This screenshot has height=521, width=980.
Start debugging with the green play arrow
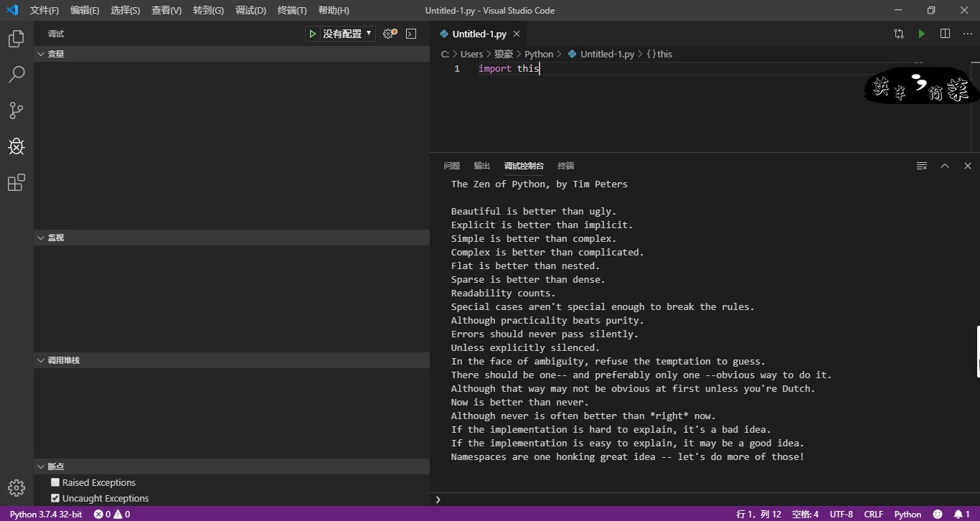(x=313, y=34)
